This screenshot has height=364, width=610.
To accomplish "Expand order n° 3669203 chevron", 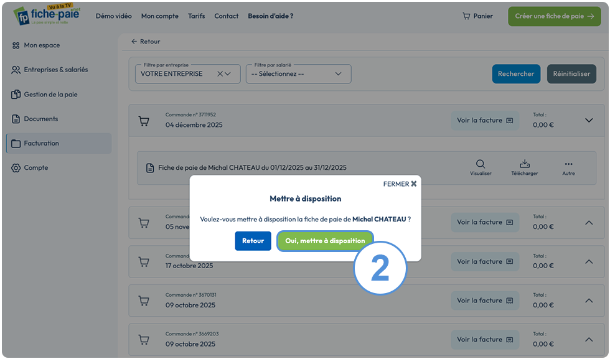I will pyautogui.click(x=589, y=340).
